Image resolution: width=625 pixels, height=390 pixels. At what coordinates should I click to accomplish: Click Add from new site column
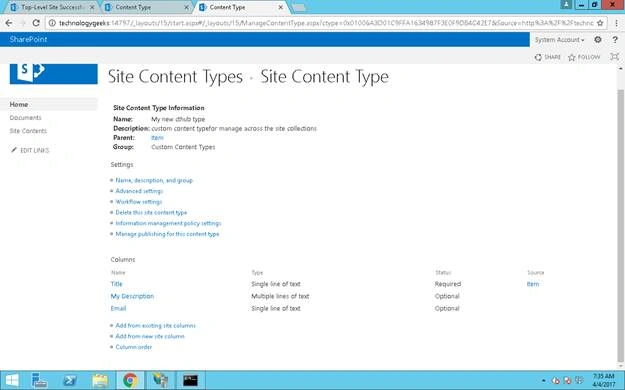click(x=150, y=336)
